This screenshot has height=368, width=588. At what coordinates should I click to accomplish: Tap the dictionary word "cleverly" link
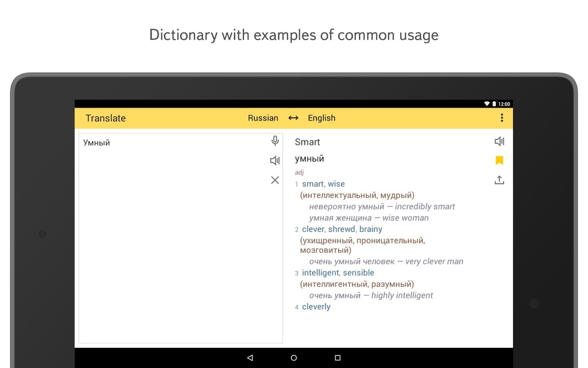pos(316,307)
